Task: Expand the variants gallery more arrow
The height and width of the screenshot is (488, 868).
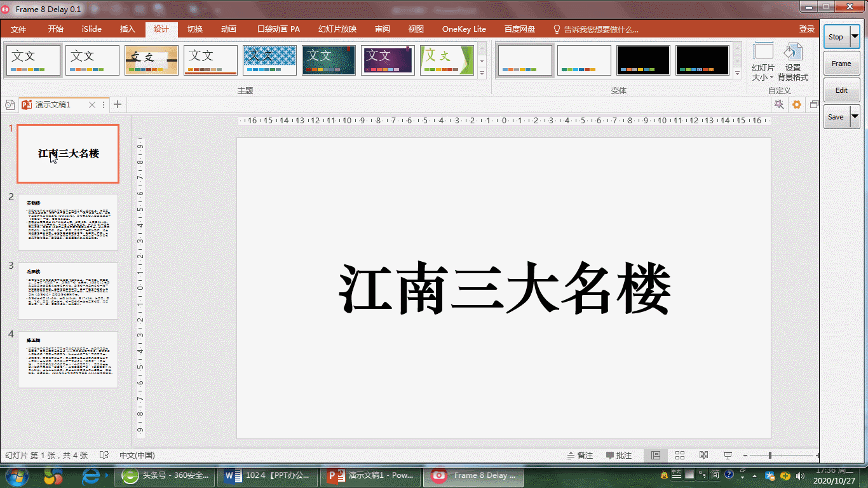Action: click(737, 73)
